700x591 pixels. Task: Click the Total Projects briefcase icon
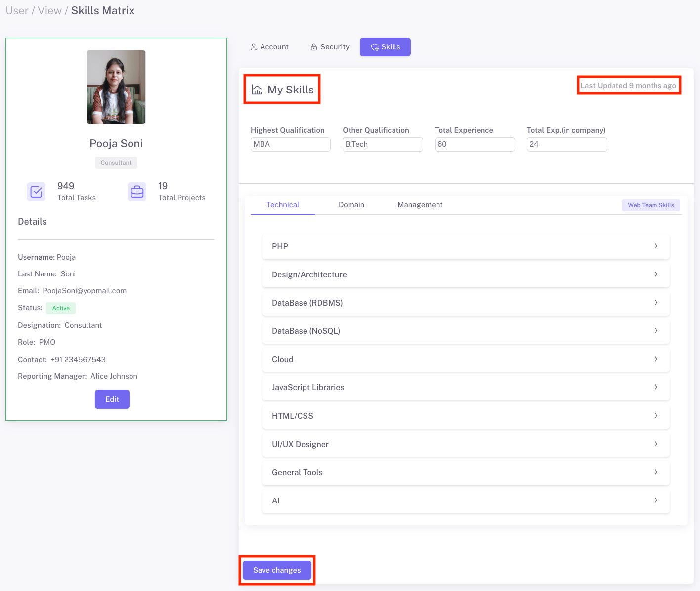137,192
